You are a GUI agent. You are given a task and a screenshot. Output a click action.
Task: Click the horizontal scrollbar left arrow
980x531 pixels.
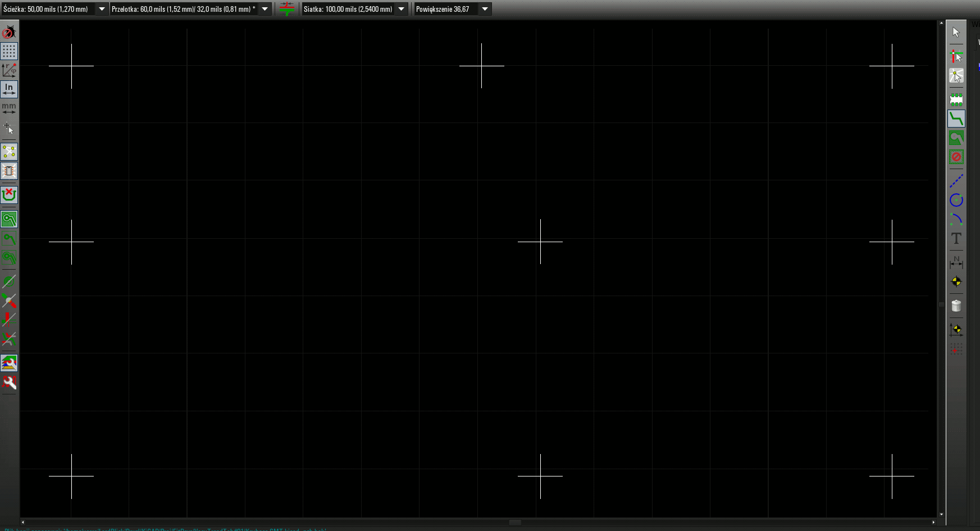[23, 522]
